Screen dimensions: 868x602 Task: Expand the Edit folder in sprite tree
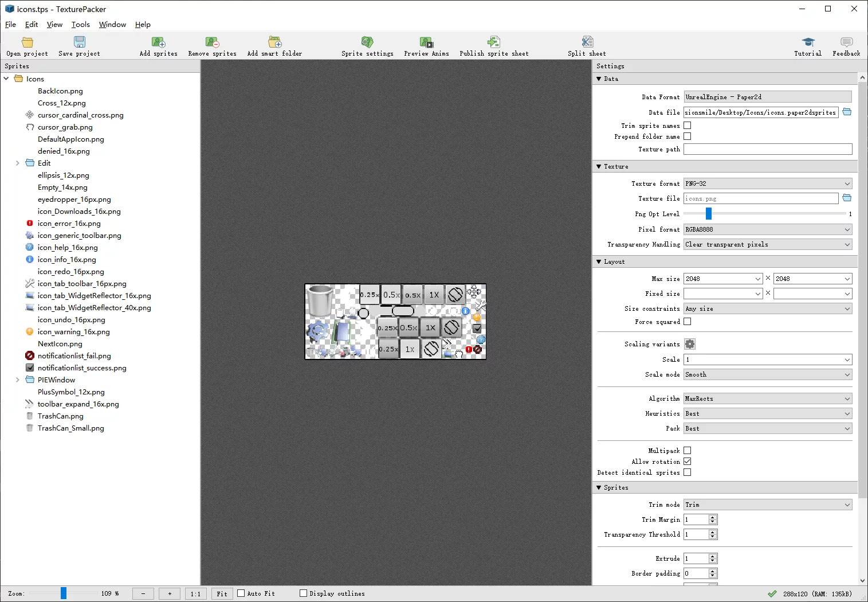[x=17, y=163]
